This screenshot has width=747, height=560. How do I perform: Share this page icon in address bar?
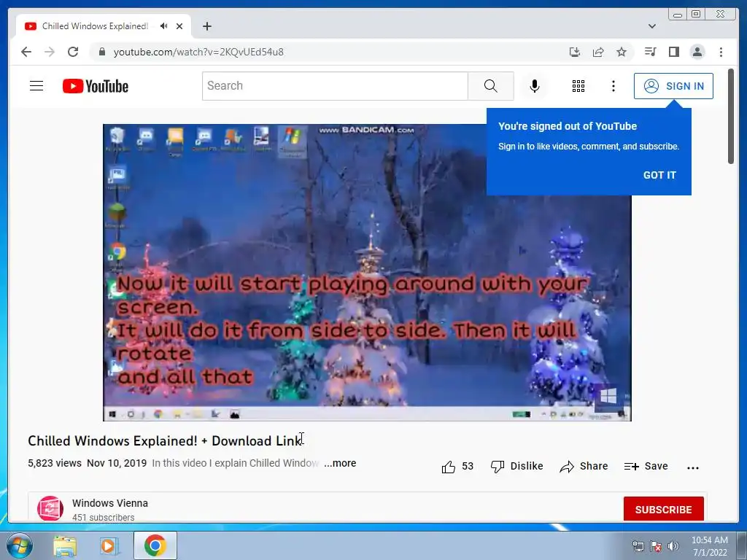click(598, 52)
